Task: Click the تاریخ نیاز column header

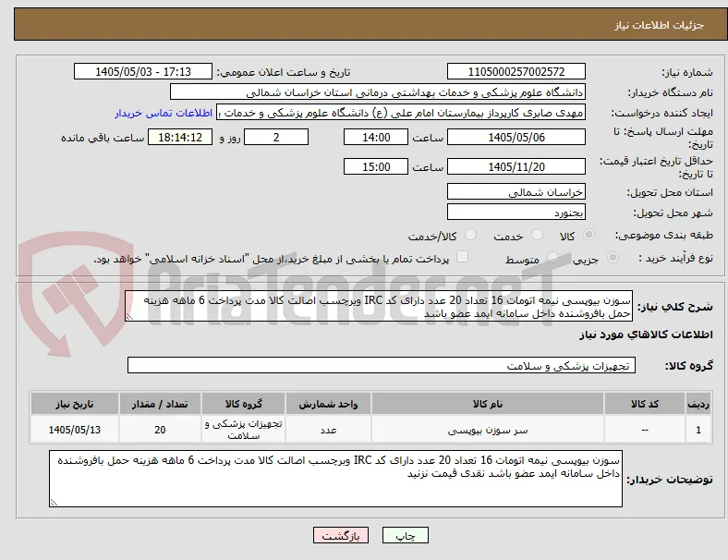Action: pos(75,404)
